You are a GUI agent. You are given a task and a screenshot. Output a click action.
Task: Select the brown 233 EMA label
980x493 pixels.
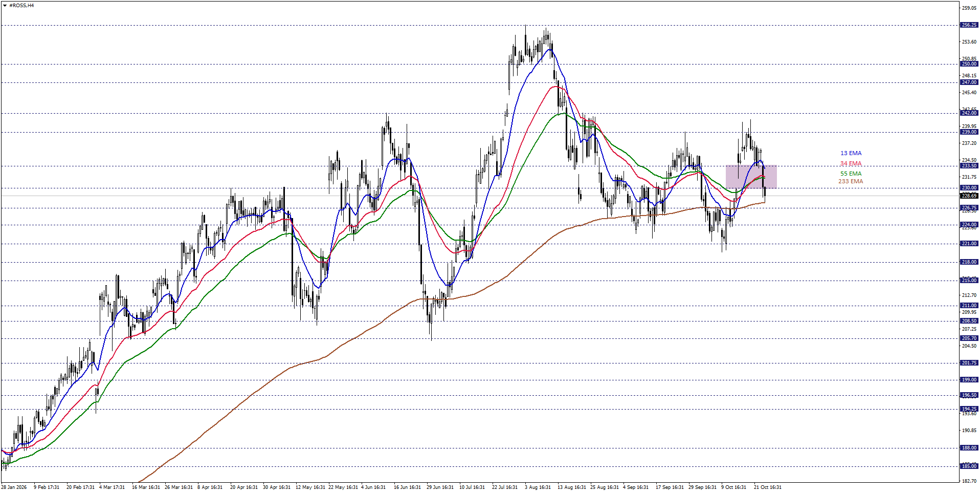point(850,181)
